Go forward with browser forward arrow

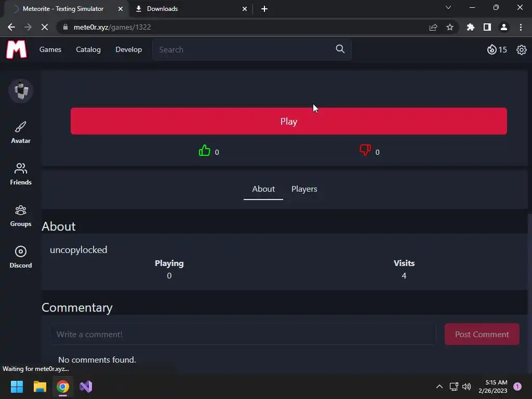pos(28,27)
